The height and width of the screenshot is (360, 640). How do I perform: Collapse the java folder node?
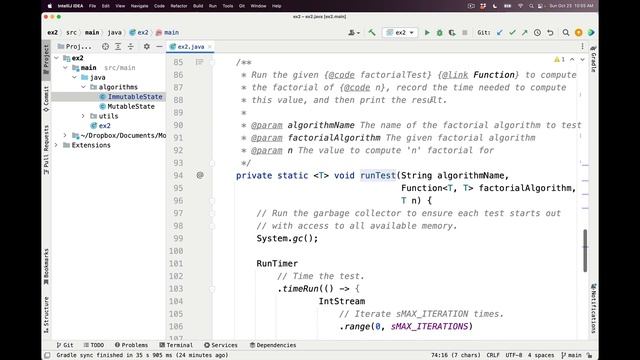point(74,77)
